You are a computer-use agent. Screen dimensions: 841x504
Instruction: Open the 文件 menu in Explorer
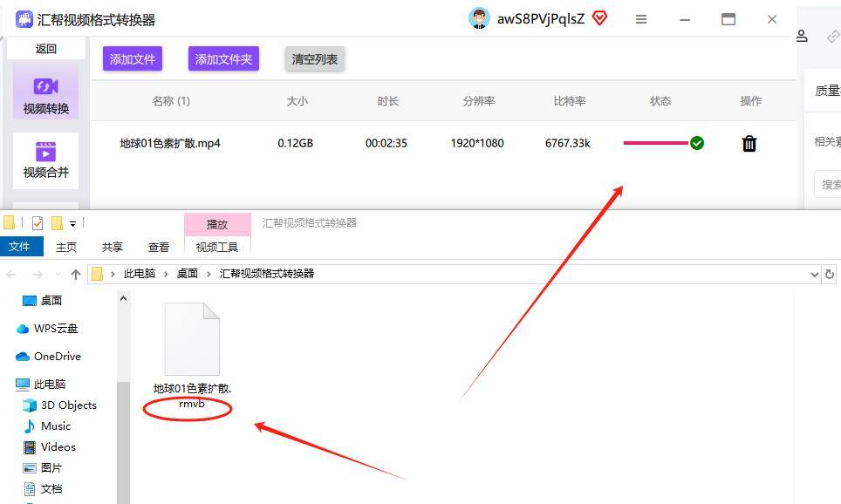[x=20, y=247]
